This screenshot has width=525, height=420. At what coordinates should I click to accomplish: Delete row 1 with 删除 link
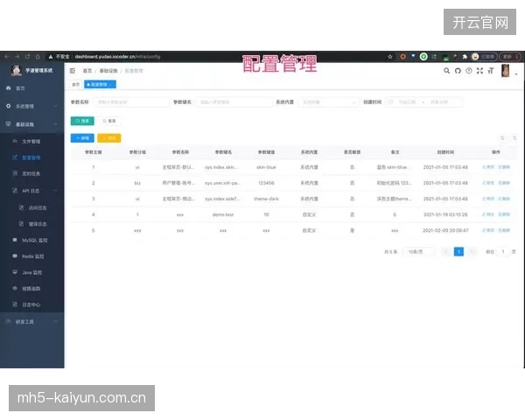coord(504,167)
